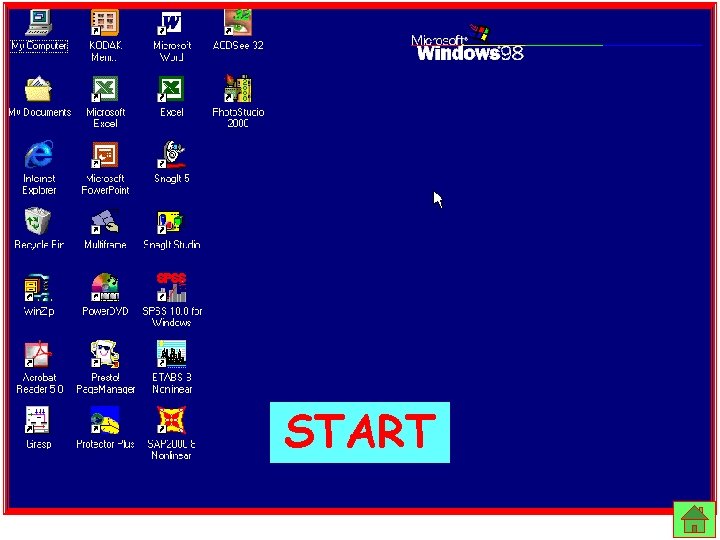This screenshot has height=540, width=720.
Task: Launch the Grasp shortcut icon
Action: pyautogui.click(x=37, y=420)
